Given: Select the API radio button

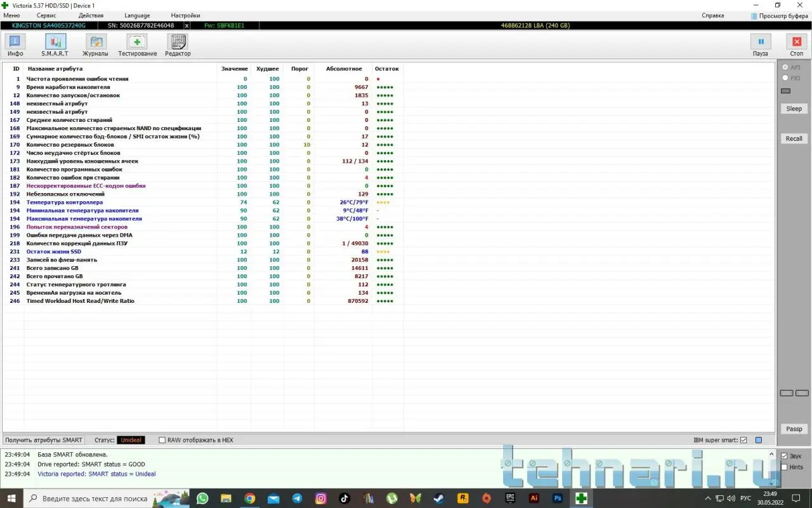Looking at the screenshot, I should tap(785, 67).
